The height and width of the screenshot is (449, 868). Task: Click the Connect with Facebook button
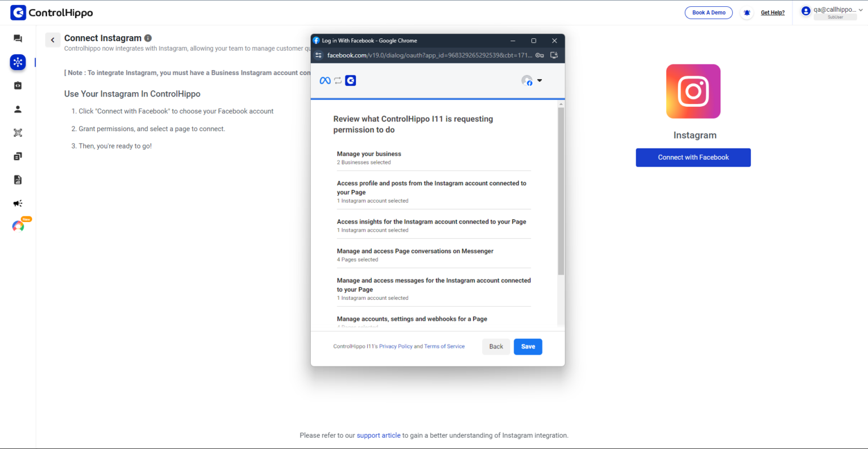click(x=693, y=158)
